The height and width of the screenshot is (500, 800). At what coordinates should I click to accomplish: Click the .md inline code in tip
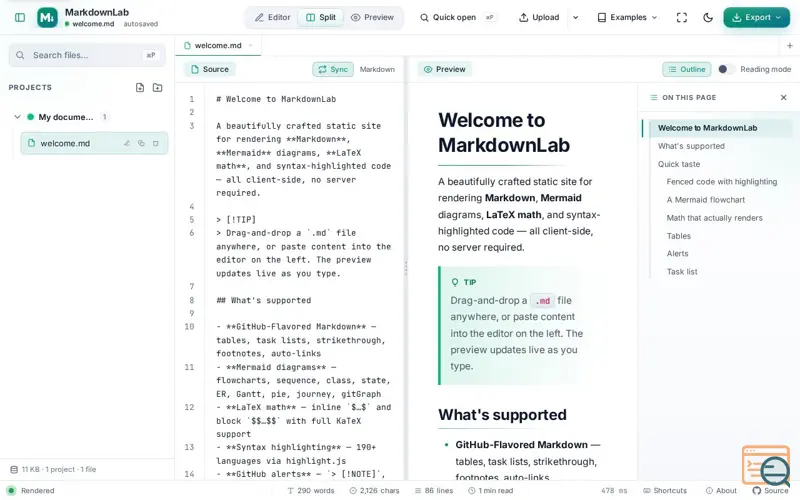click(542, 301)
